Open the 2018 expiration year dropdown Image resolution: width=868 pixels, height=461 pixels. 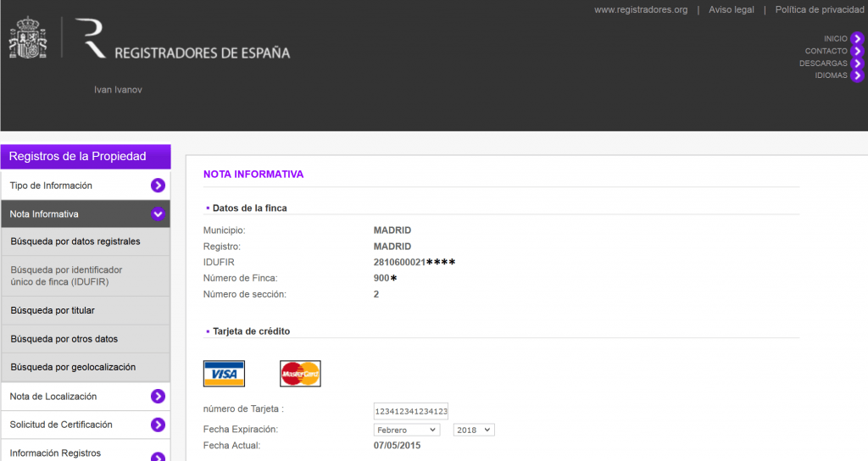[x=474, y=430]
